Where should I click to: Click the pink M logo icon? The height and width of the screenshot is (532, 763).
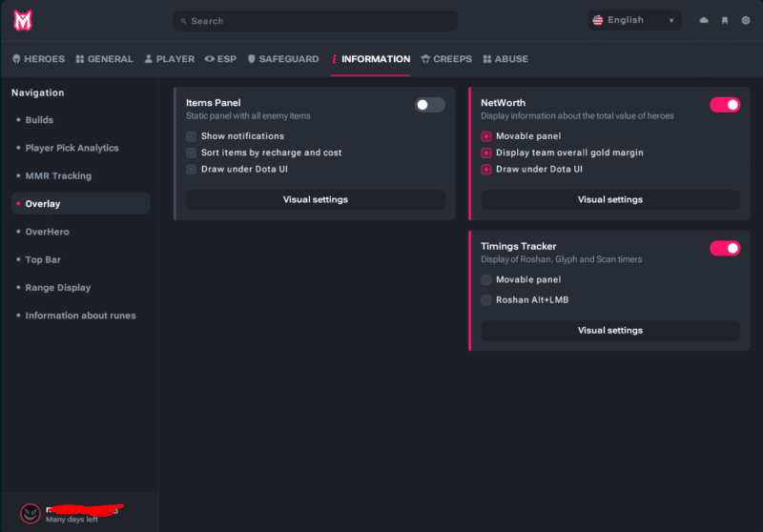click(22, 20)
